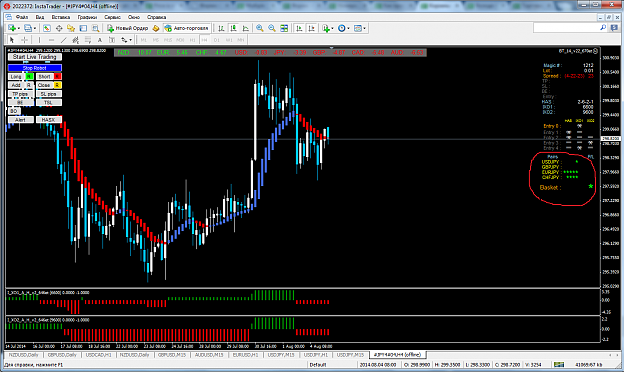Click the Новый Ордер button
Screen dimensions: 625x372
pyautogui.click(x=128, y=28)
